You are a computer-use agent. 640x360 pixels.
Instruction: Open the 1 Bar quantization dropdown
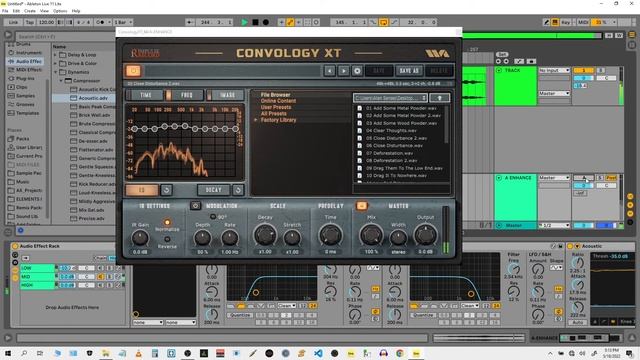(x=123, y=22)
